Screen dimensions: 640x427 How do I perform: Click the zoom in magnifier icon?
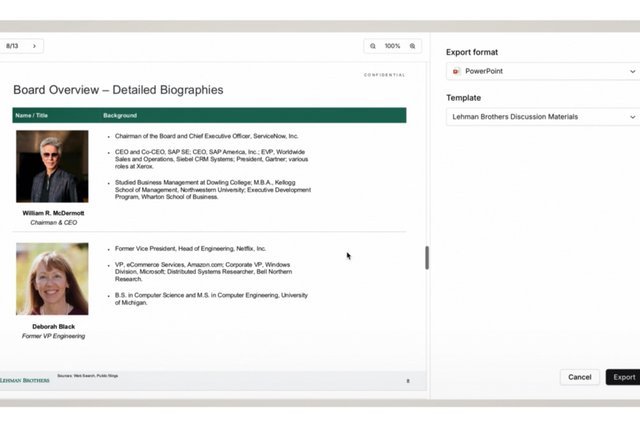412,46
